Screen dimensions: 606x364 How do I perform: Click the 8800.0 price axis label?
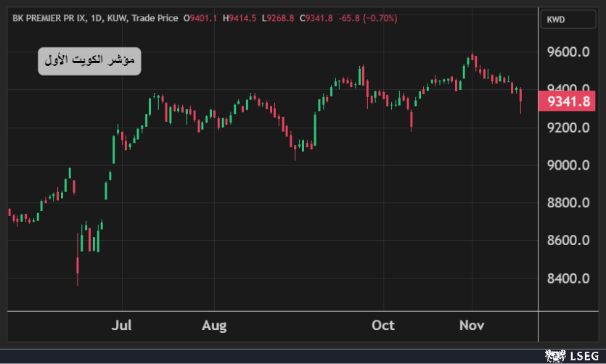pyautogui.click(x=568, y=203)
